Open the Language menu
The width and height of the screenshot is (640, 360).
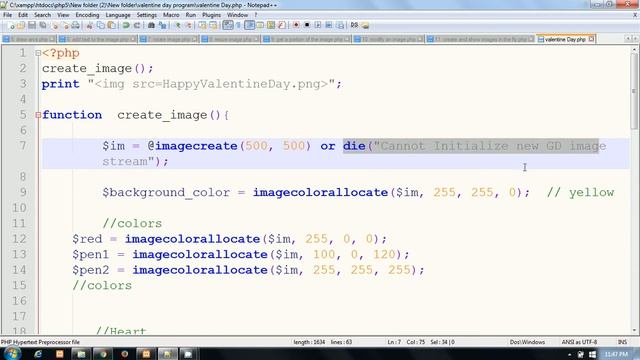point(118,15)
